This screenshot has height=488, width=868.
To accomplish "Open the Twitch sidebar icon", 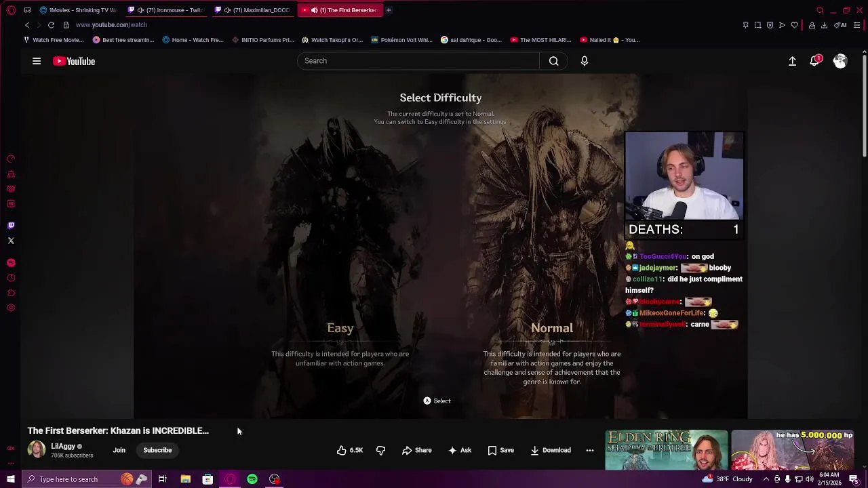I will coord(11,226).
